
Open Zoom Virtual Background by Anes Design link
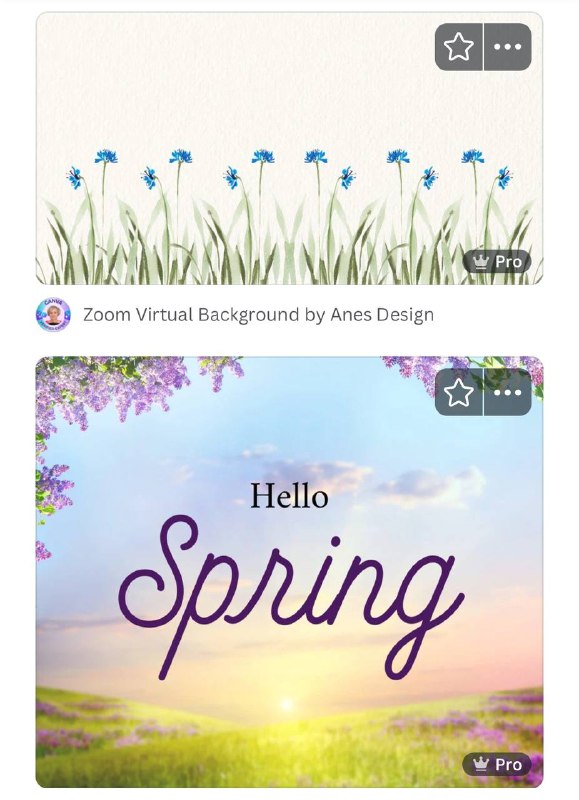coord(258,315)
